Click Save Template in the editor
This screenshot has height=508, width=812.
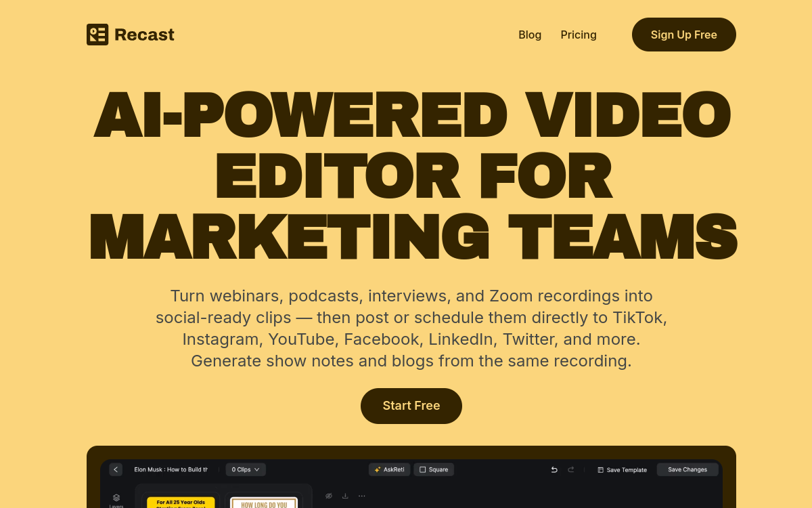tap(622, 469)
